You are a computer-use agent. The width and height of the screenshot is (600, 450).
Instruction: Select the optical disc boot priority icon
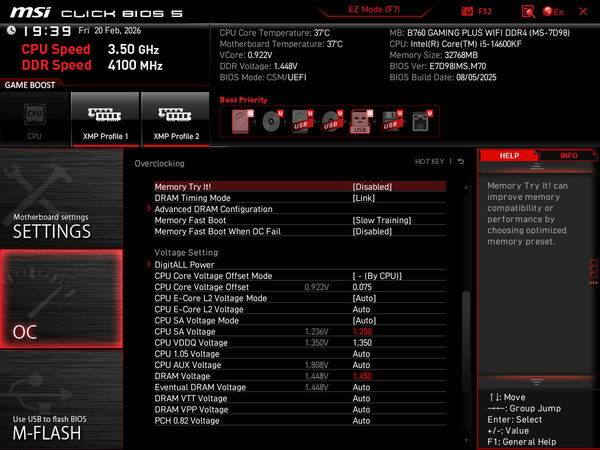coord(272,121)
